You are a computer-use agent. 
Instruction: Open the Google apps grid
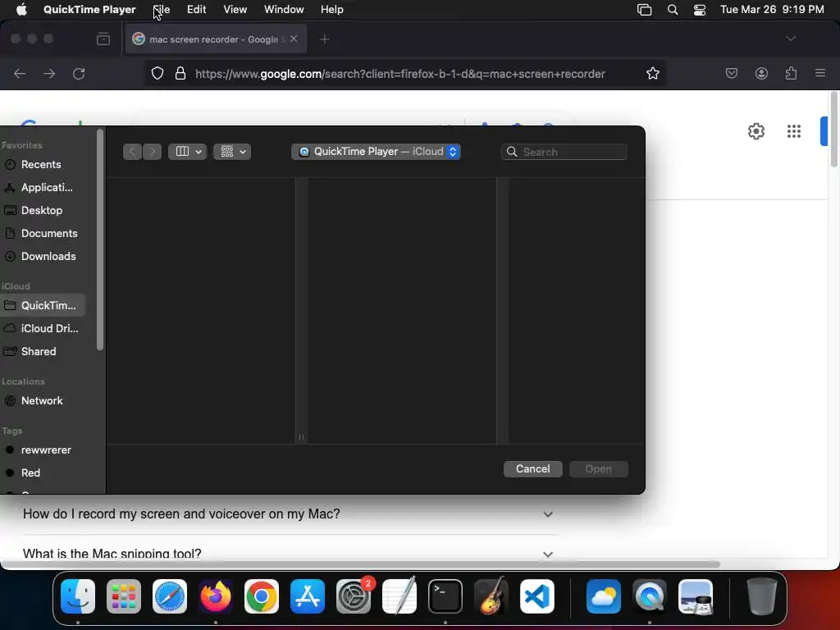794,131
